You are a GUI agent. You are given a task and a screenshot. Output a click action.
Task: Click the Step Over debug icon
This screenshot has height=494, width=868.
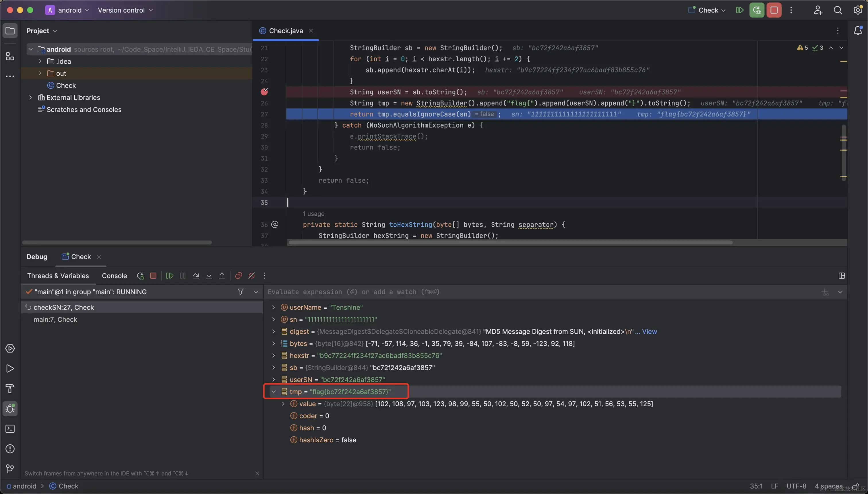click(196, 276)
